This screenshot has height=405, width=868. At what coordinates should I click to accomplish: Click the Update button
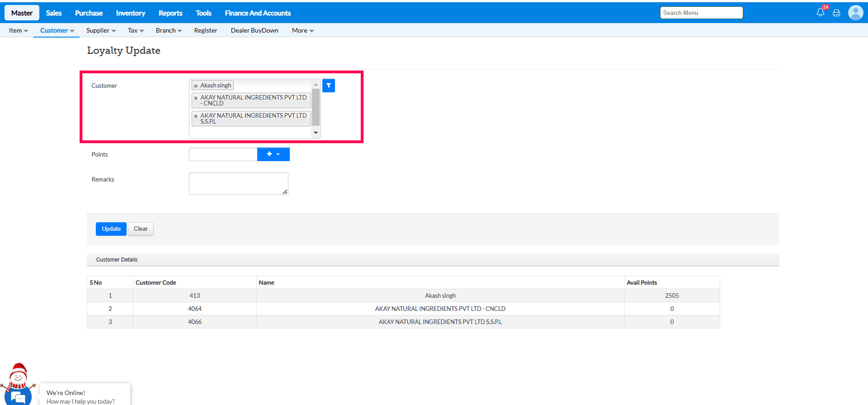[111, 229]
